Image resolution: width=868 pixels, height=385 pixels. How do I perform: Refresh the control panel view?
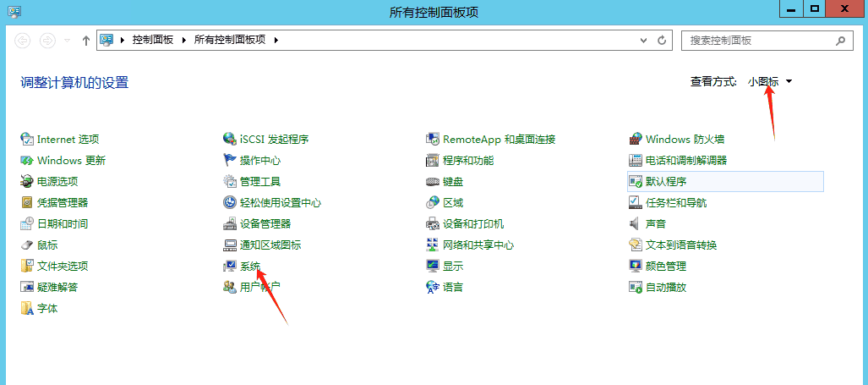pyautogui.click(x=662, y=41)
